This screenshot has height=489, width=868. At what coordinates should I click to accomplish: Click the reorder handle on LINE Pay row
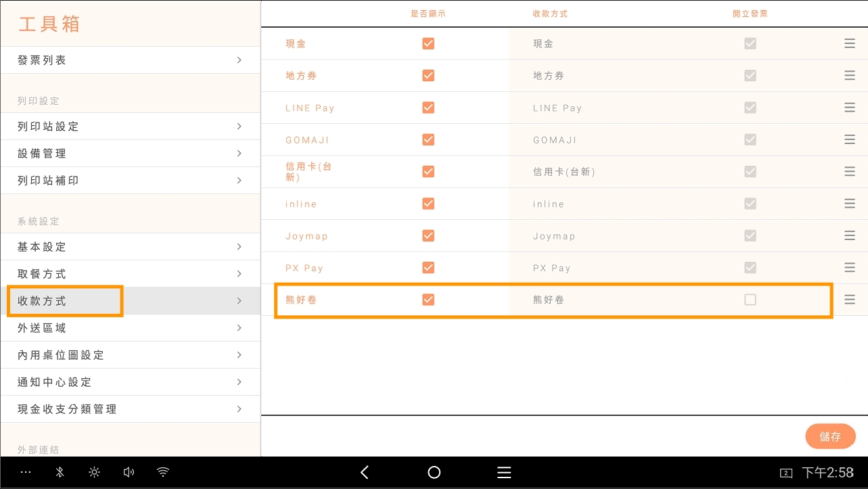850,108
